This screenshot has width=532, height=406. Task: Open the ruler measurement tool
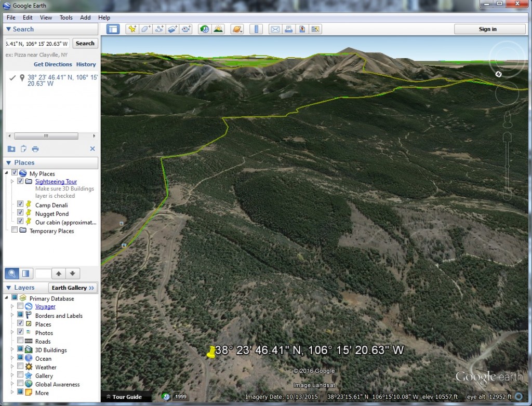pos(256,29)
